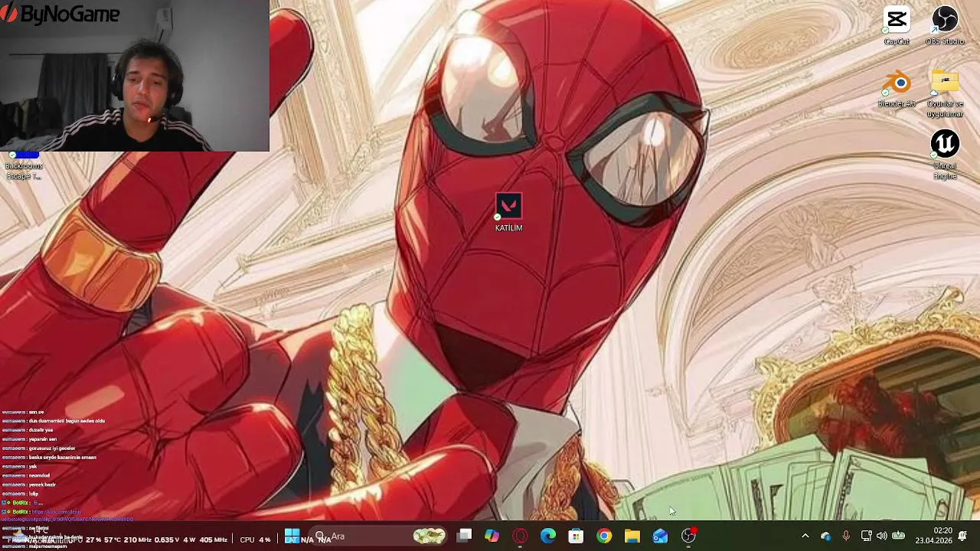Launch OBS Studio from the desktop

pos(945,25)
